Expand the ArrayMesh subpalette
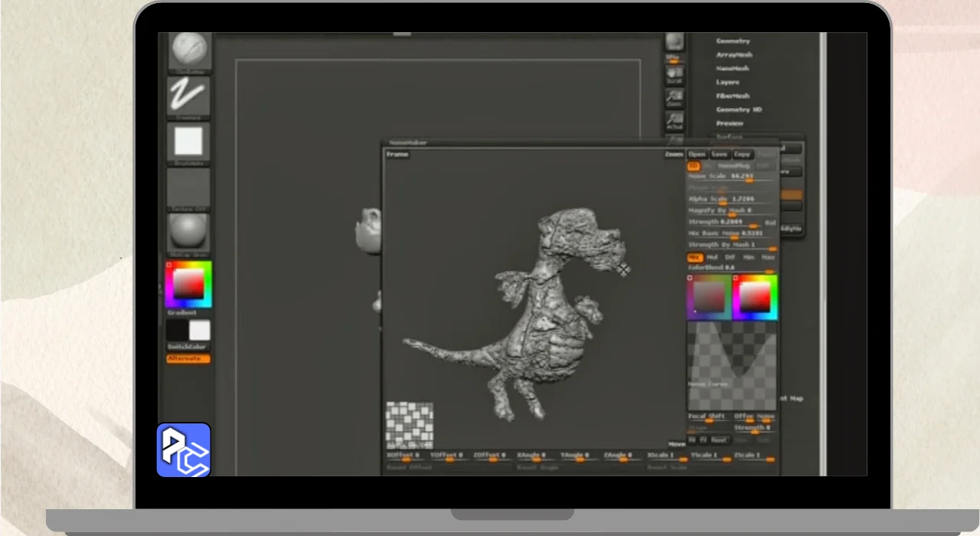The width and height of the screenshot is (980, 536). click(x=733, y=54)
